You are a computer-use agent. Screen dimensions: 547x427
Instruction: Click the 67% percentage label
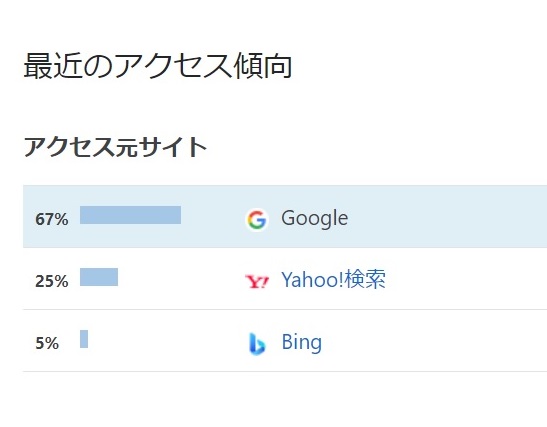pyautogui.click(x=52, y=219)
